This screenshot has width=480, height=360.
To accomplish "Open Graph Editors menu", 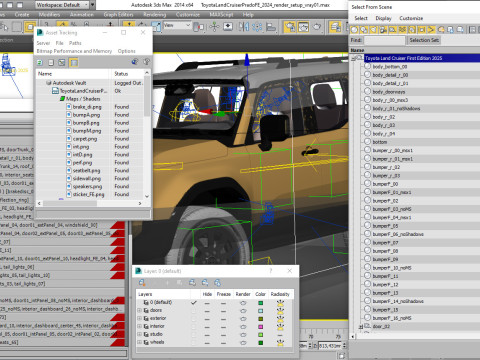I will point(118,15).
